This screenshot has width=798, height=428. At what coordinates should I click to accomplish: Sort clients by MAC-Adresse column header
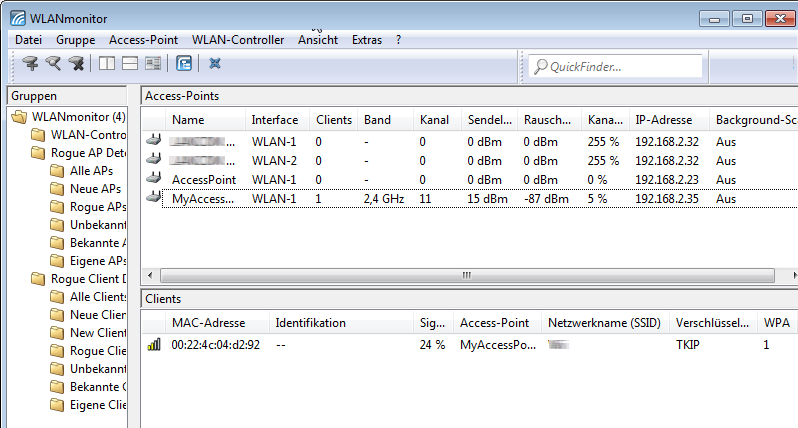point(207,323)
